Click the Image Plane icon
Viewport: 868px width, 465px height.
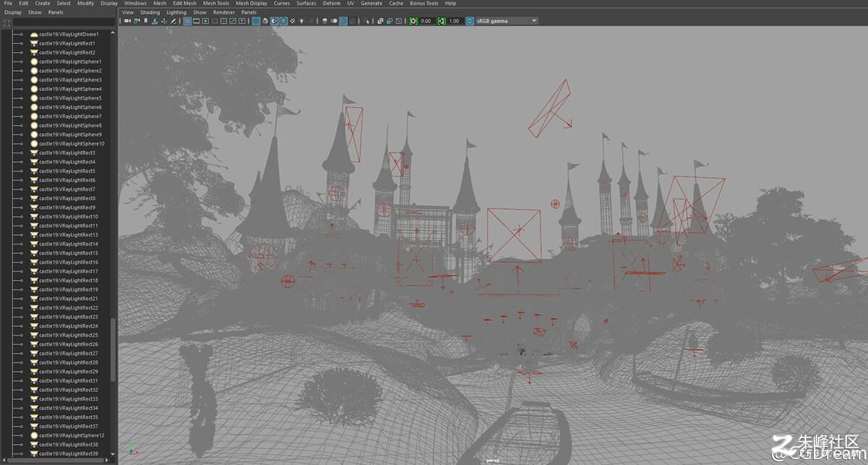tap(155, 21)
